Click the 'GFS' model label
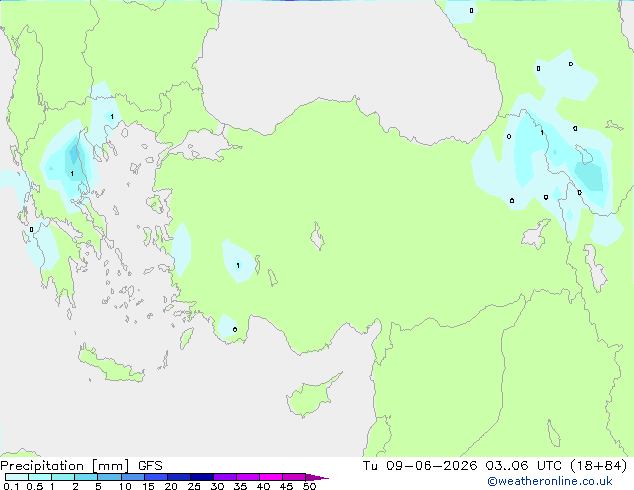 [150, 466]
